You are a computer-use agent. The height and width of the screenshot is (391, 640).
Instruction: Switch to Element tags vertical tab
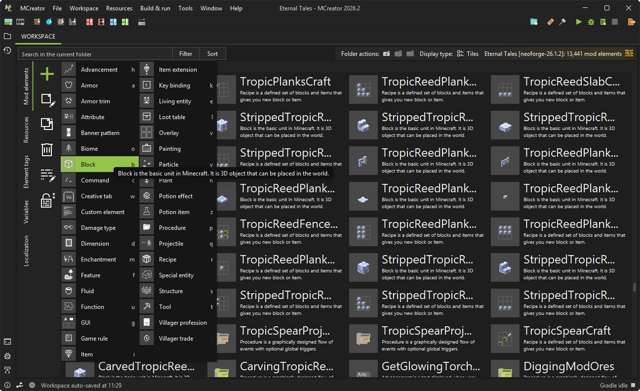(26, 172)
